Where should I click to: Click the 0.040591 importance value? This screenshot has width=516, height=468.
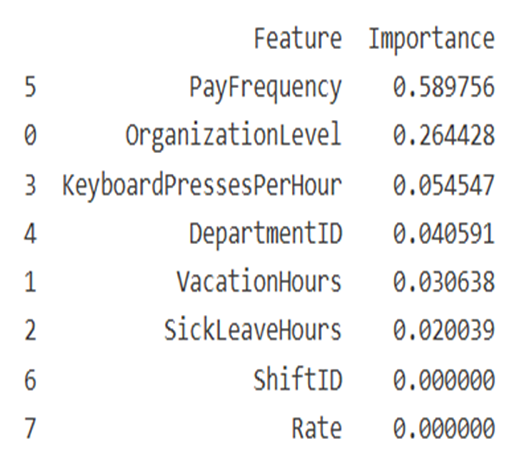point(444,233)
